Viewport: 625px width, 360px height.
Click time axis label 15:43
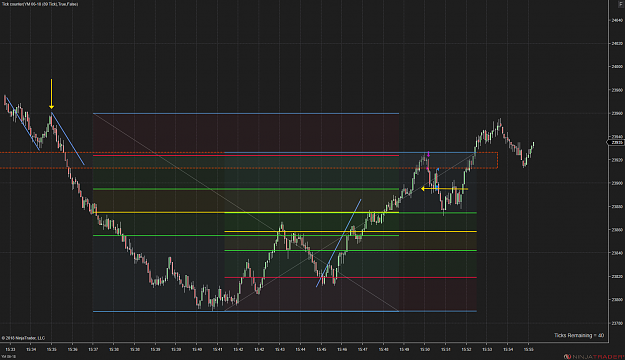[279, 350]
